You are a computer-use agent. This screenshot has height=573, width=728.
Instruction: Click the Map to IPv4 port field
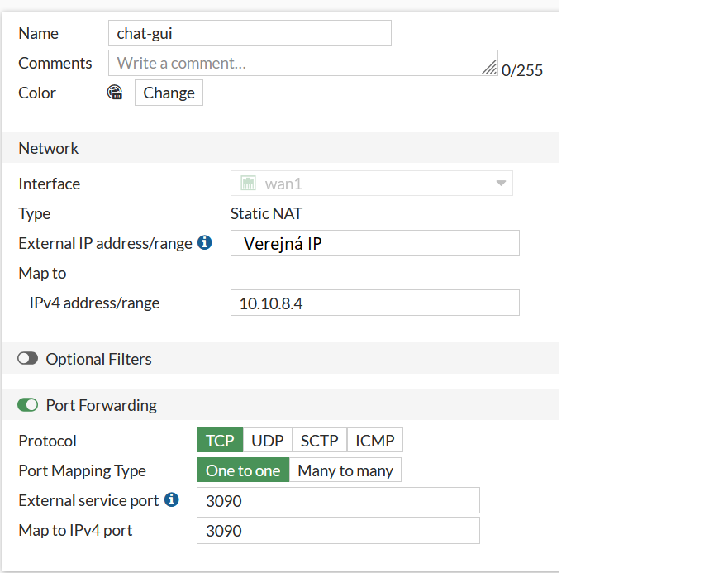tap(338, 530)
